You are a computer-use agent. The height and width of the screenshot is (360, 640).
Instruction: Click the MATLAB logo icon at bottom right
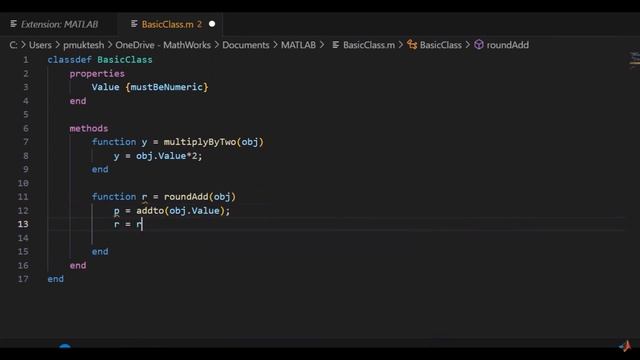(625, 346)
